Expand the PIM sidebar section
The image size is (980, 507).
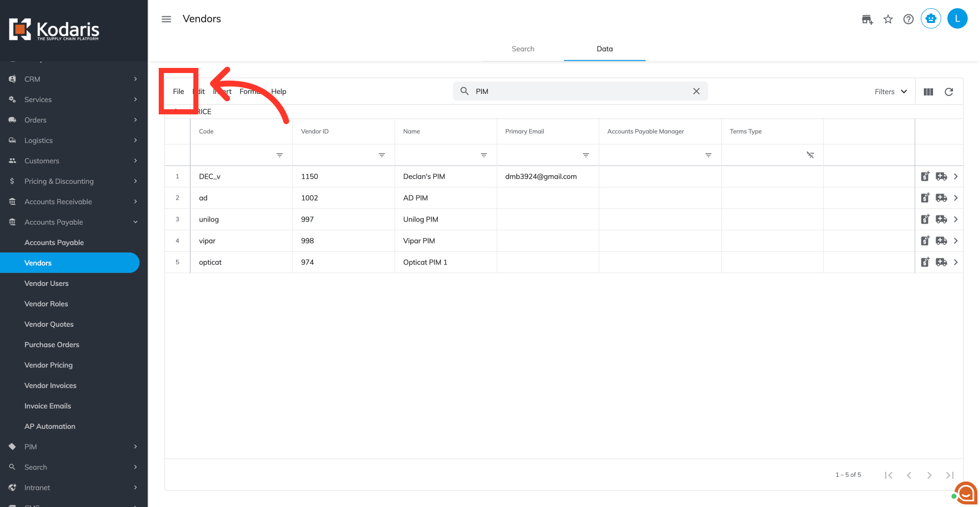(x=74, y=447)
